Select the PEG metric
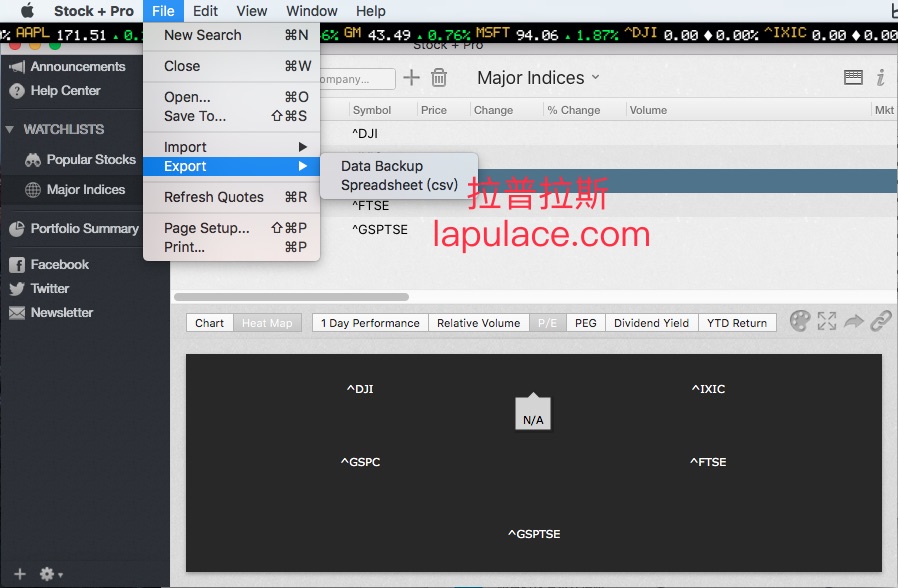Image resolution: width=898 pixels, height=588 pixels. [585, 323]
